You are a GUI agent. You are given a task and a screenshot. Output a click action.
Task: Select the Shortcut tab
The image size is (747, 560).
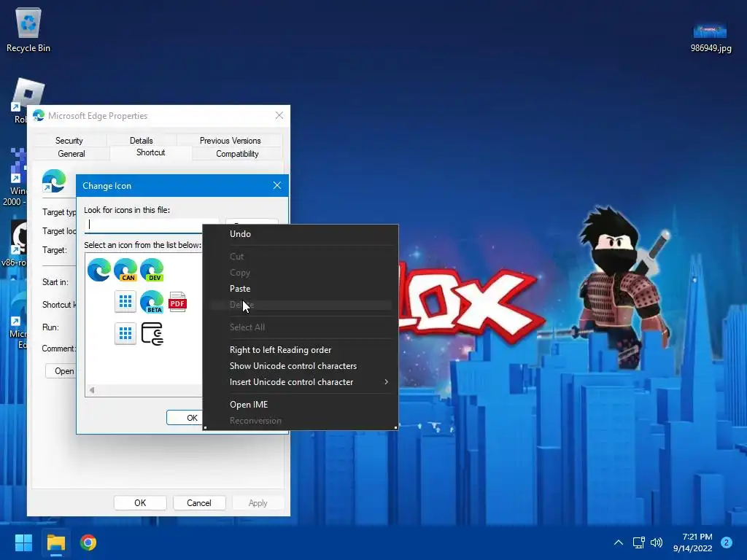(150, 152)
